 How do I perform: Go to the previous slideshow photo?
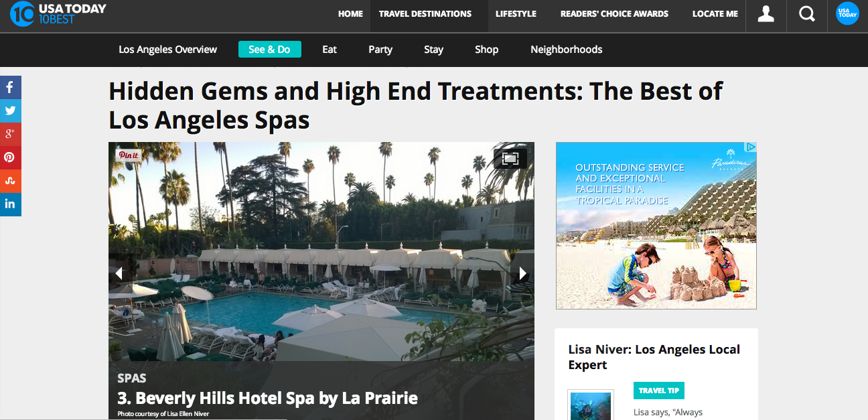(x=120, y=273)
